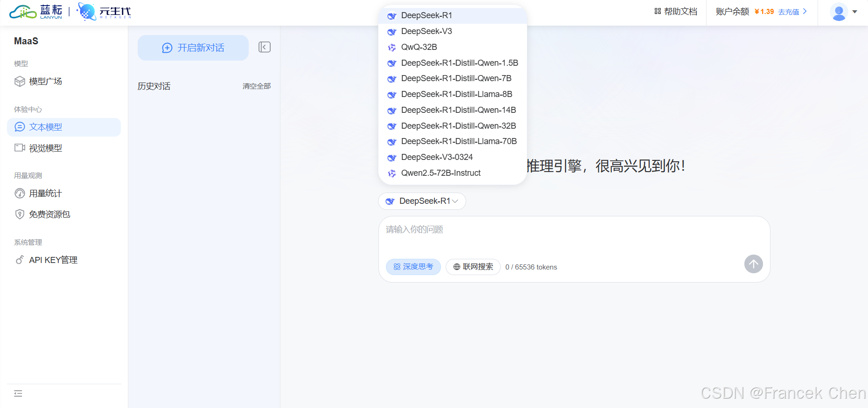Image resolution: width=868 pixels, height=408 pixels.
Task: Click the 0 / 65536 tokens counter
Action: click(531, 267)
